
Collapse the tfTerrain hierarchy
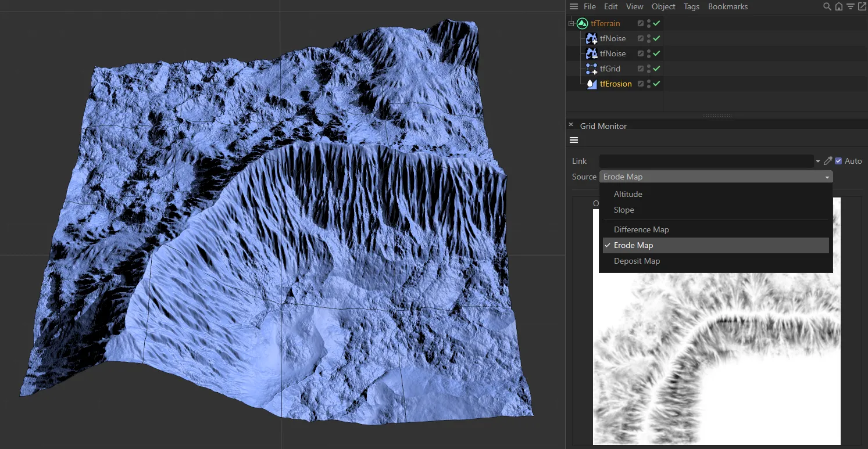[x=570, y=23]
